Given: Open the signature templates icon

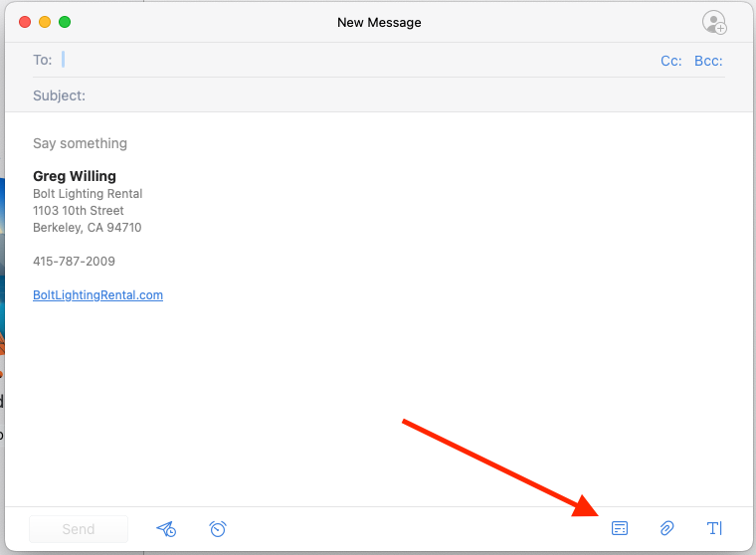Looking at the screenshot, I should (620, 529).
